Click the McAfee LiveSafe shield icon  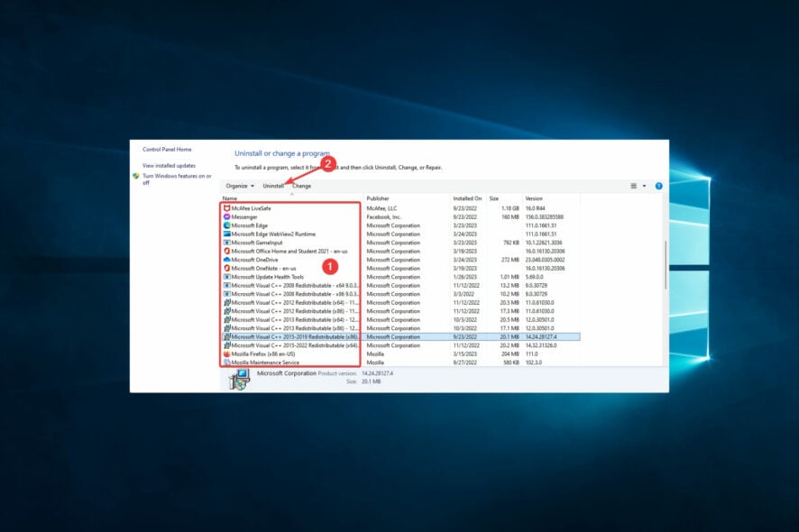pos(226,208)
